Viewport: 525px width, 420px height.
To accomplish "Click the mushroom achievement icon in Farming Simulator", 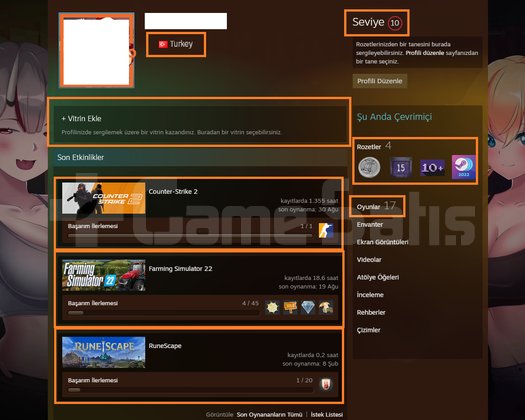I will (326, 307).
